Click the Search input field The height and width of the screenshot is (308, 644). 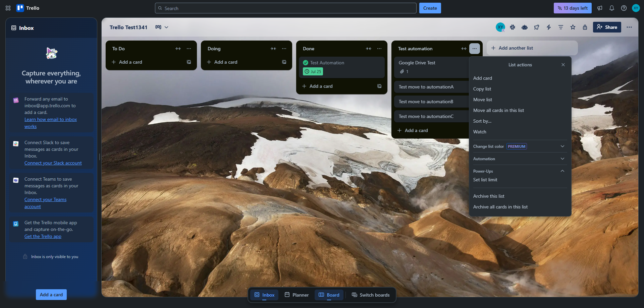[x=285, y=8]
